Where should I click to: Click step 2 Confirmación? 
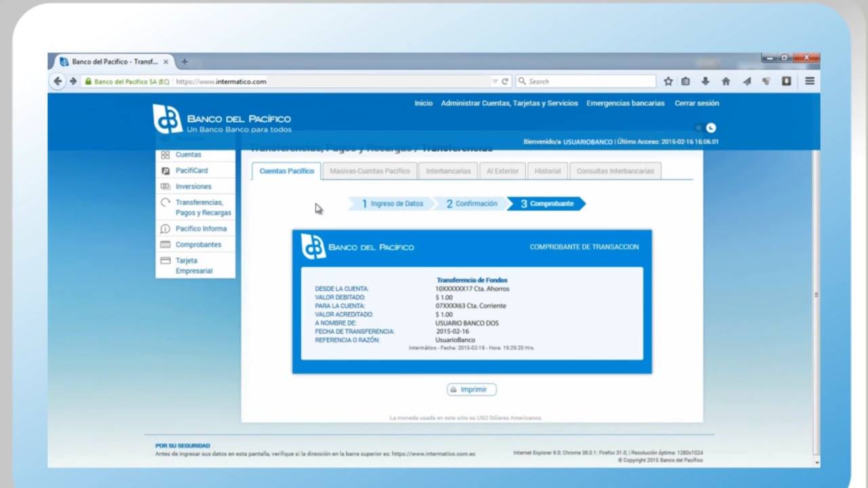coord(471,203)
